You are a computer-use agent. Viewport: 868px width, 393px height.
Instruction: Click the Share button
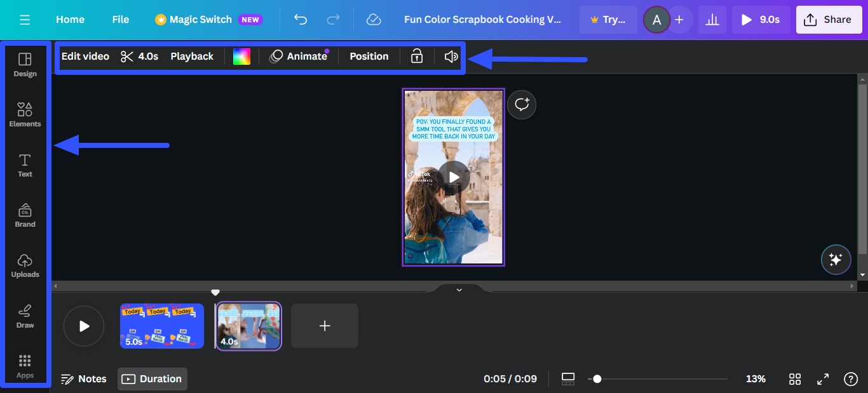828,20
